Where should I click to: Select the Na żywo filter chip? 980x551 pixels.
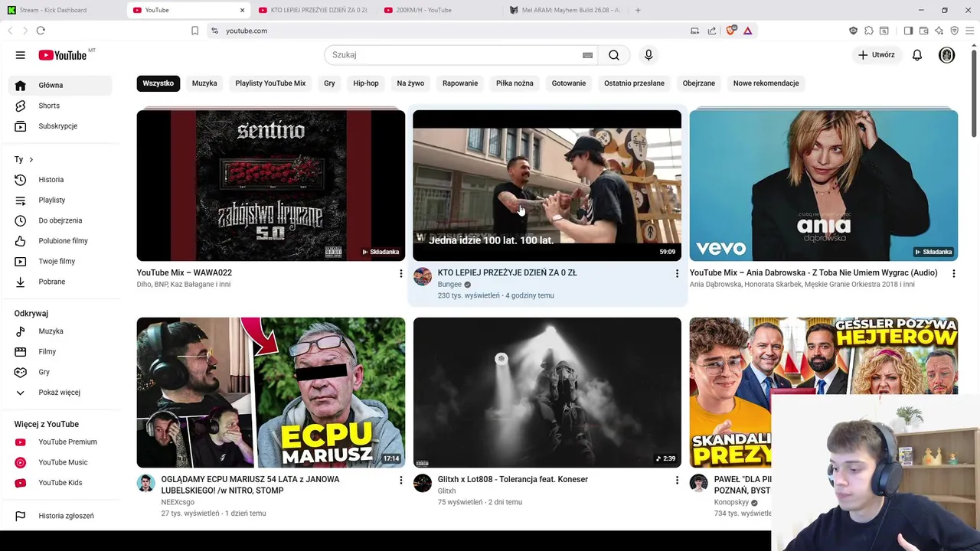[410, 83]
